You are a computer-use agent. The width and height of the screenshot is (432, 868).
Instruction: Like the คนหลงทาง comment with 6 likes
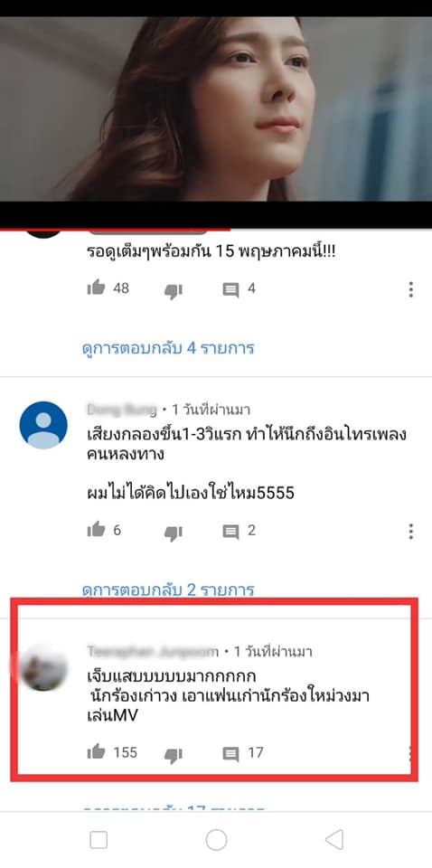(96, 530)
